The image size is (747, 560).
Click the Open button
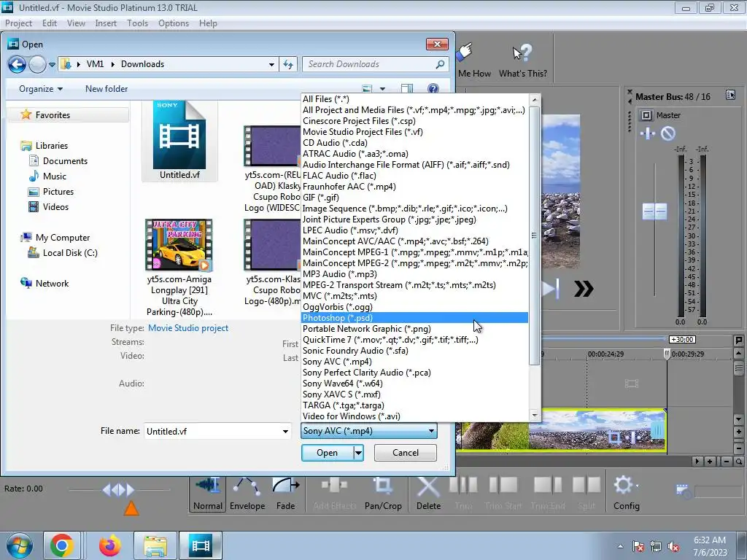[328, 453]
